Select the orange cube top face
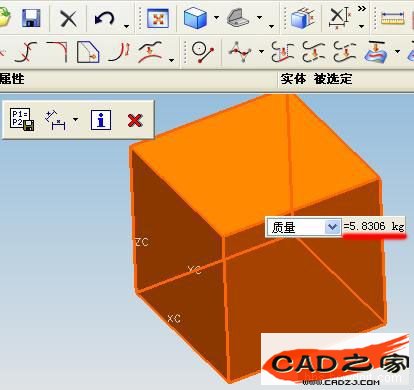The image size is (414, 390). [253, 163]
